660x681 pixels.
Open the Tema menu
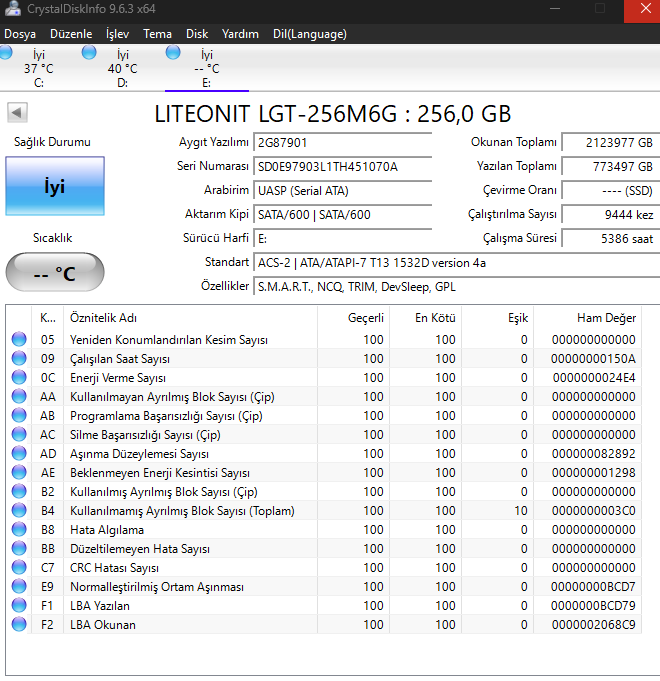pos(158,34)
